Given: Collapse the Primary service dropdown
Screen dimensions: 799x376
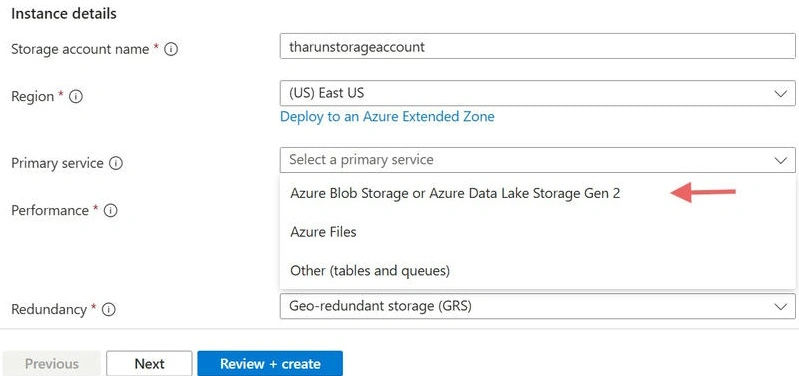Looking at the screenshot, I should pyautogui.click(x=538, y=160).
